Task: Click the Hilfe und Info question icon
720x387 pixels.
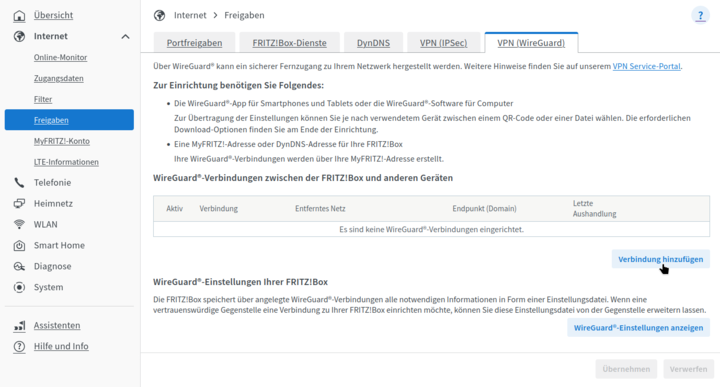Action: click(x=19, y=347)
